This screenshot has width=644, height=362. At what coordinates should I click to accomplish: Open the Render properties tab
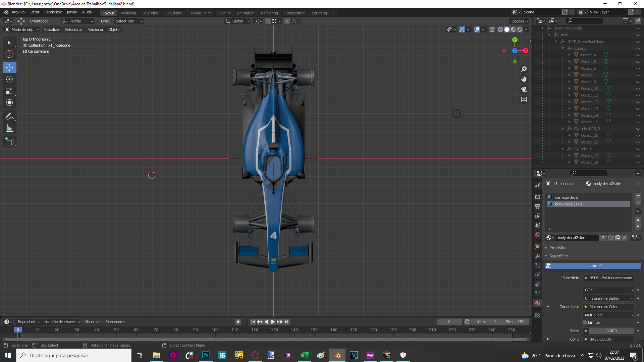538,197
